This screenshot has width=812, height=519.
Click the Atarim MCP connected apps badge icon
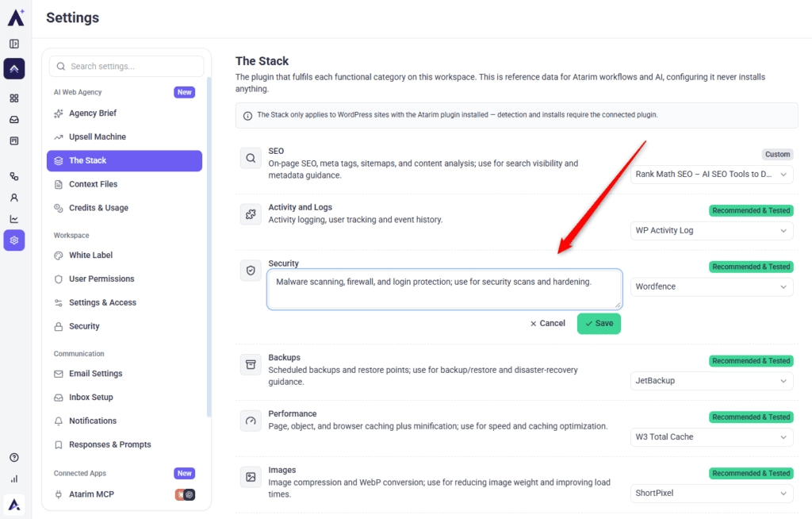[x=185, y=494]
